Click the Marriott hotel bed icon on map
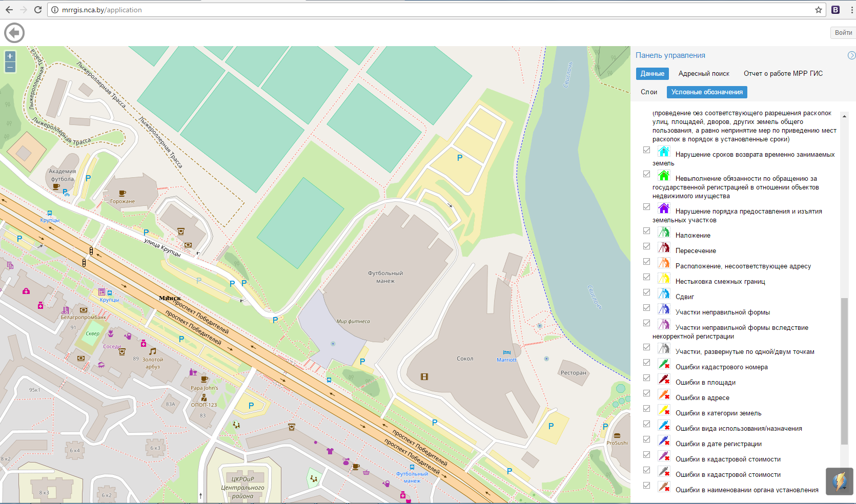Screen dimensions: 856x504 (506, 352)
